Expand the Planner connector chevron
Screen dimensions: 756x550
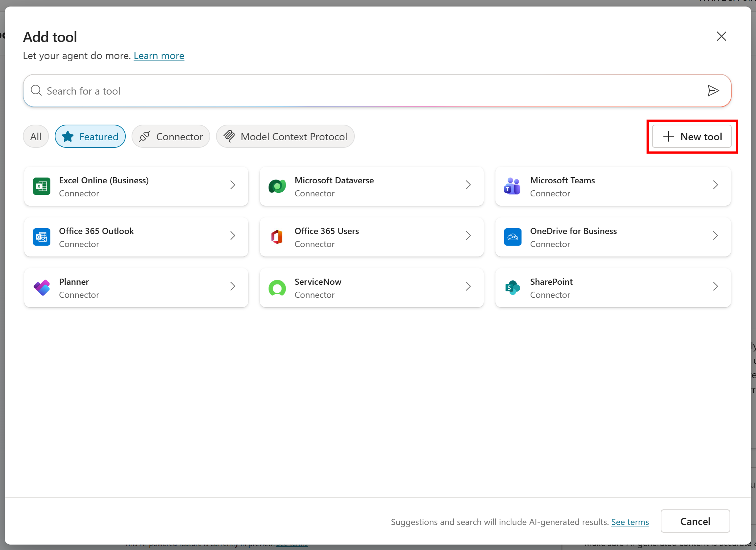(x=232, y=287)
